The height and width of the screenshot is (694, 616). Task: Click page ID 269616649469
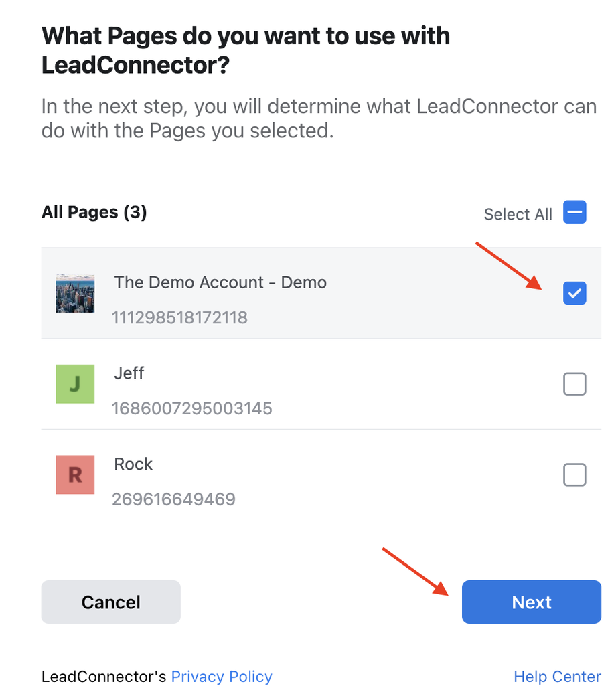click(x=173, y=499)
